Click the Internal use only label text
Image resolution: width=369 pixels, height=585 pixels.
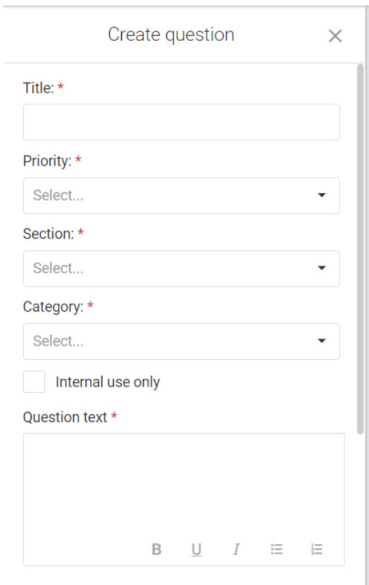pos(107,382)
